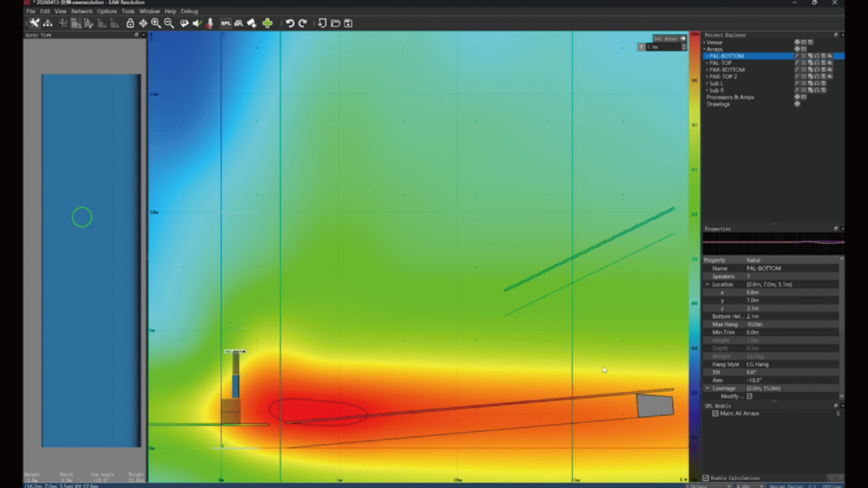The height and width of the screenshot is (488, 868).
Task: Open the Debug menu
Action: 189,11
